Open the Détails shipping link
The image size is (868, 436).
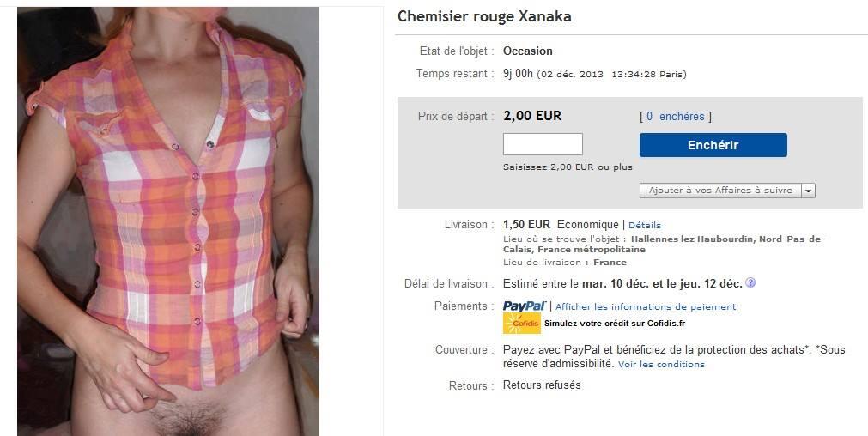[x=645, y=225]
